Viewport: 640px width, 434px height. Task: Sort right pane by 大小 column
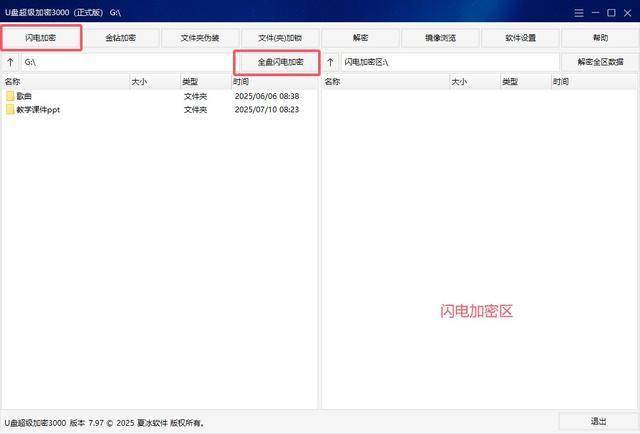[x=475, y=82]
